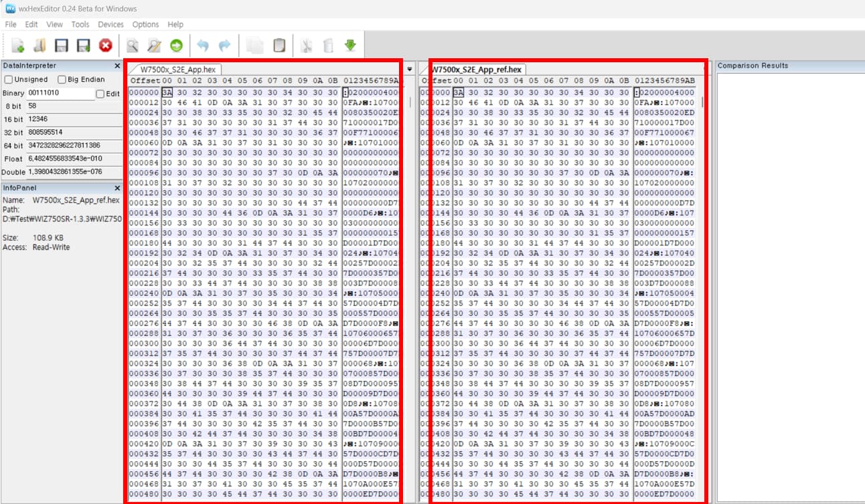Screen dimensions: 865x504
Task: Delete selection with trash can icon
Action: [x=328, y=46]
